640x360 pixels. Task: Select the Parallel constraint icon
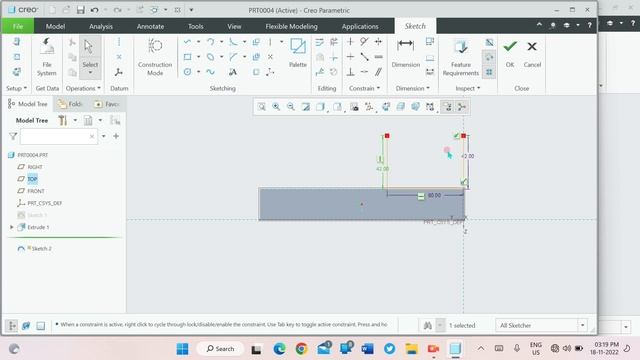[x=378, y=72]
